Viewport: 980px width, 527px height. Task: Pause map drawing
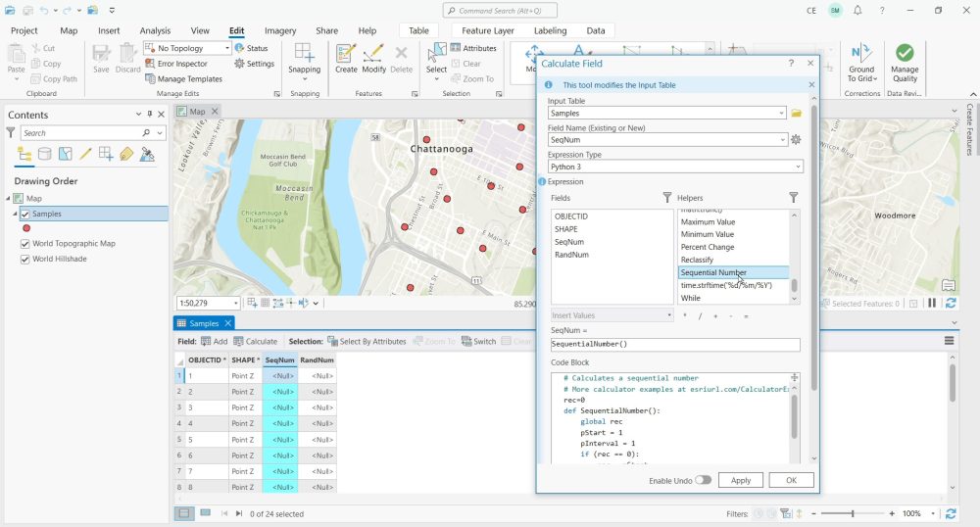coord(932,303)
